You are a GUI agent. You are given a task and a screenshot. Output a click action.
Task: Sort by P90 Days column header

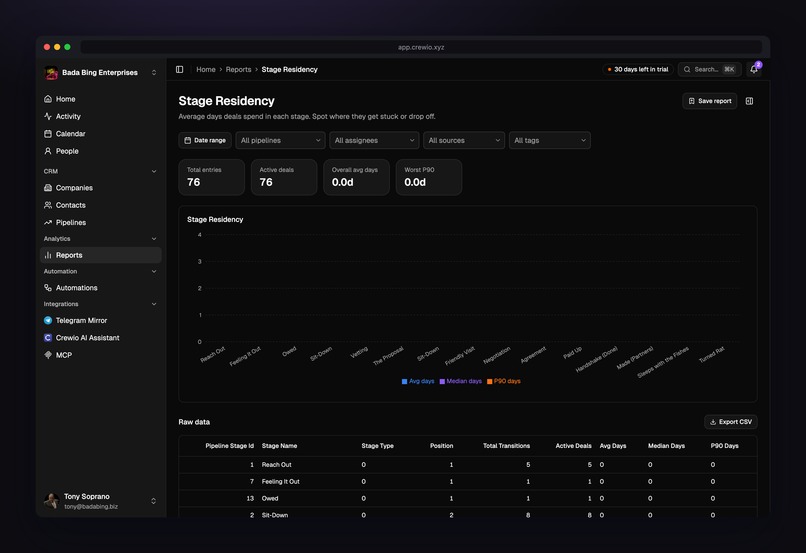724,446
